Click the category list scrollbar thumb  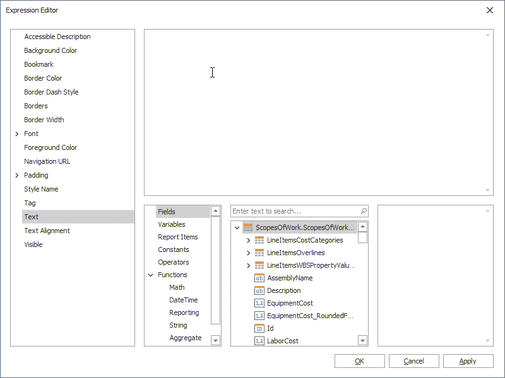(215, 270)
